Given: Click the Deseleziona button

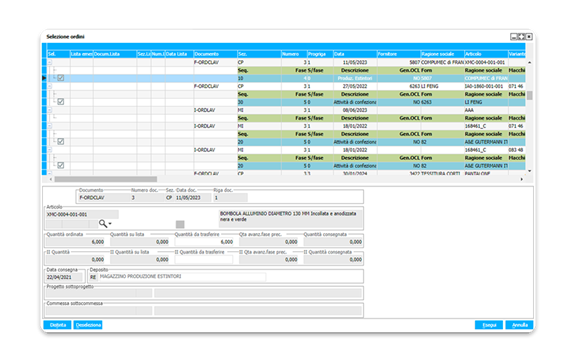Looking at the screenshot, I should [x=88, y=325].
